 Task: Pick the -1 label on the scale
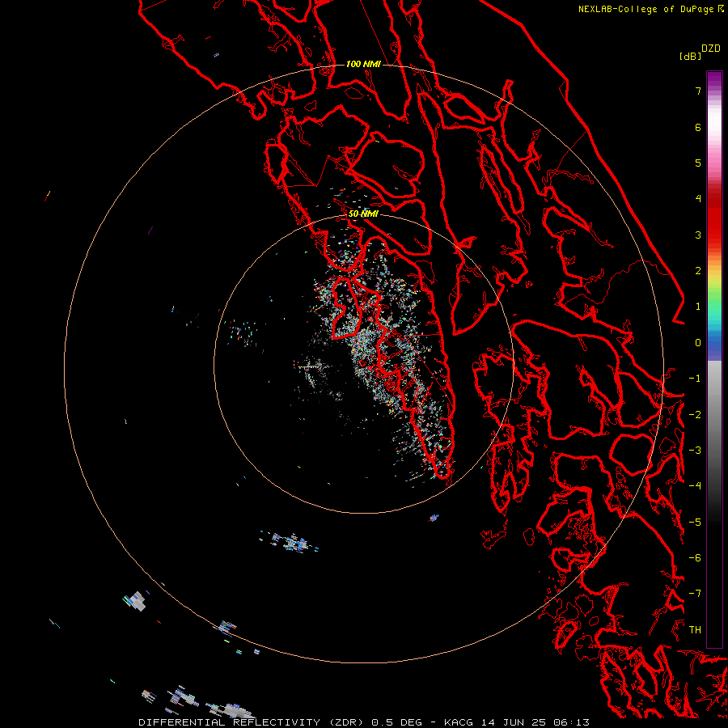point(695,379)
